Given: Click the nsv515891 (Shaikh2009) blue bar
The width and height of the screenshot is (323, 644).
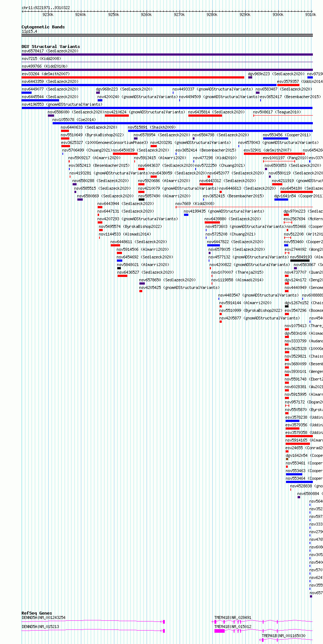Looking at the screenshot, I should click(220, 130).
